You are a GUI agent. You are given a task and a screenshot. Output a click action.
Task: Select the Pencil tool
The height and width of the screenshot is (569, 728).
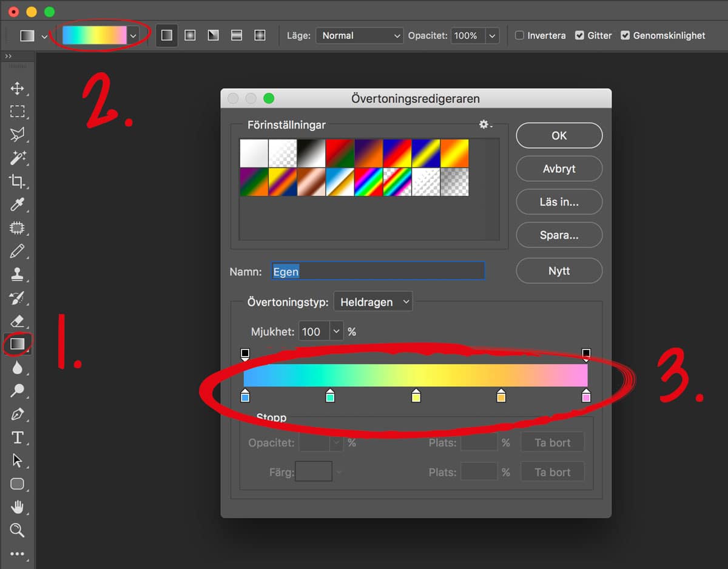pos(17,251)
